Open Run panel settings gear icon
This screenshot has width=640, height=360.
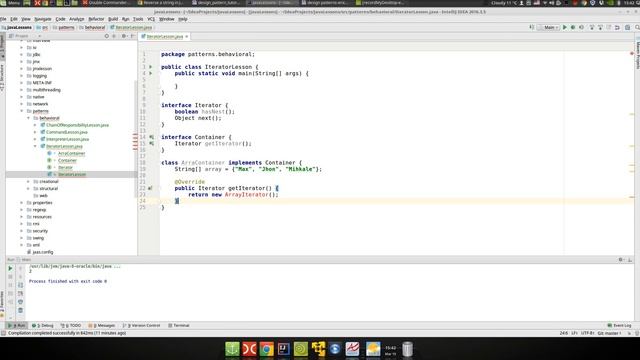[x=620, y=260]
